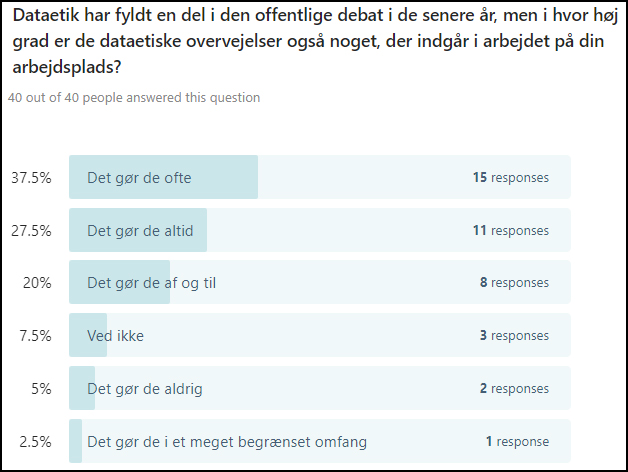Image resolution: width=628 pixels, height=472 pixels.
Task: Select 'Det gør de i et meget begrænset omfang'
Action: tap(320, 441)
